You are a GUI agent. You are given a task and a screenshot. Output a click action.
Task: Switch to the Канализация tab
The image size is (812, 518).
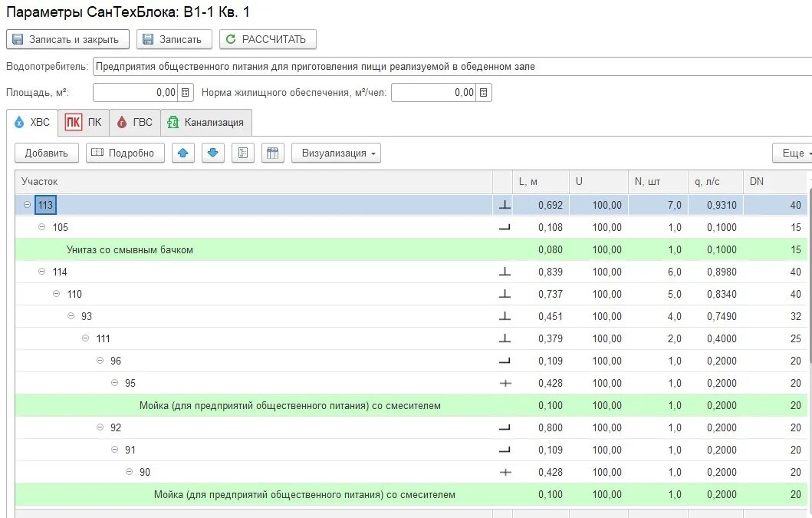[x=206, y=122]
